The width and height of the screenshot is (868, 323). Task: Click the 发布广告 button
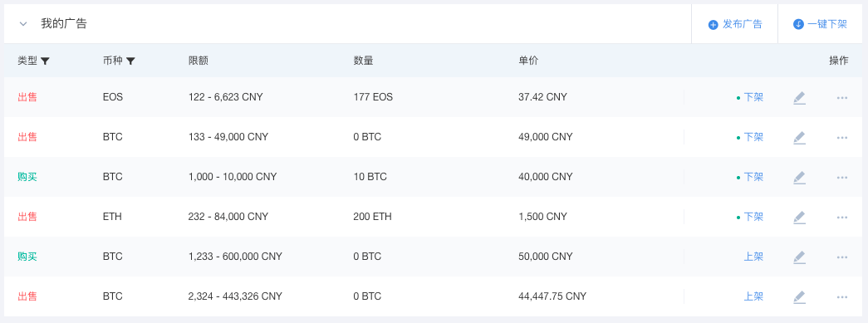[734, 24]
